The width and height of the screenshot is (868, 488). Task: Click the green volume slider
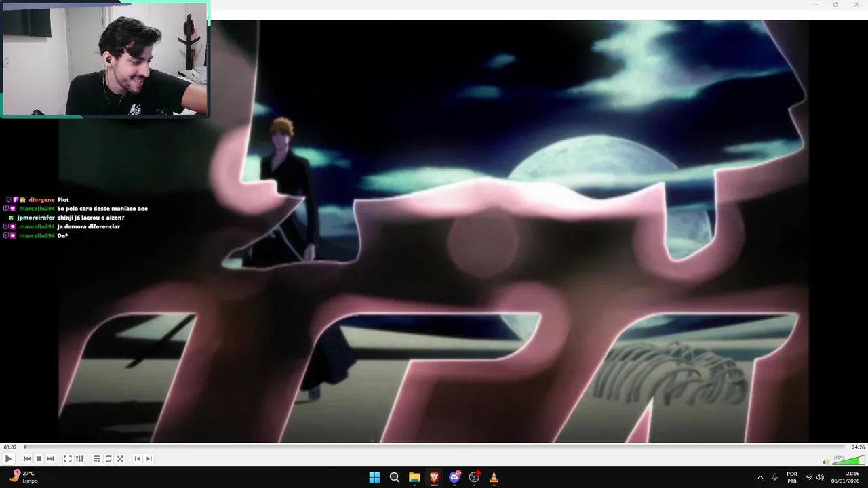848,461
